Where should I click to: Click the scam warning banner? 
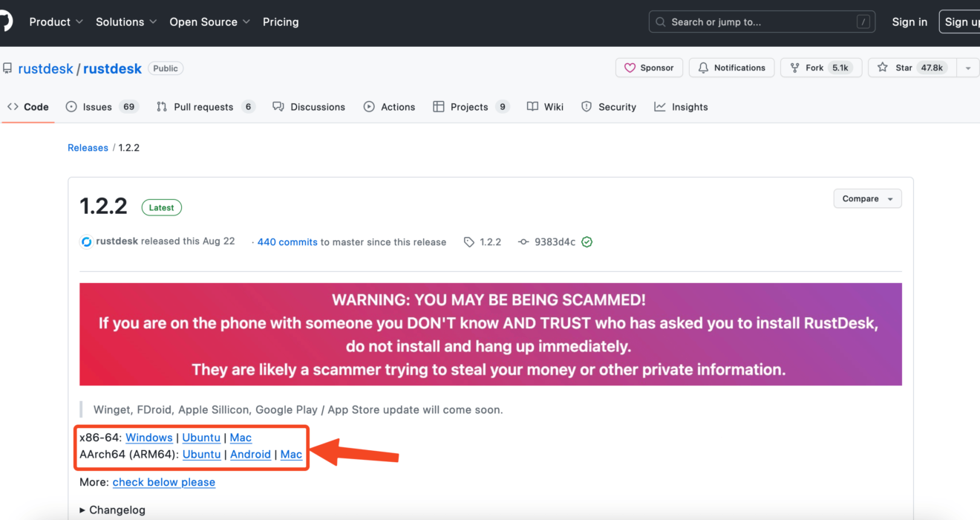tap(491, 334)
